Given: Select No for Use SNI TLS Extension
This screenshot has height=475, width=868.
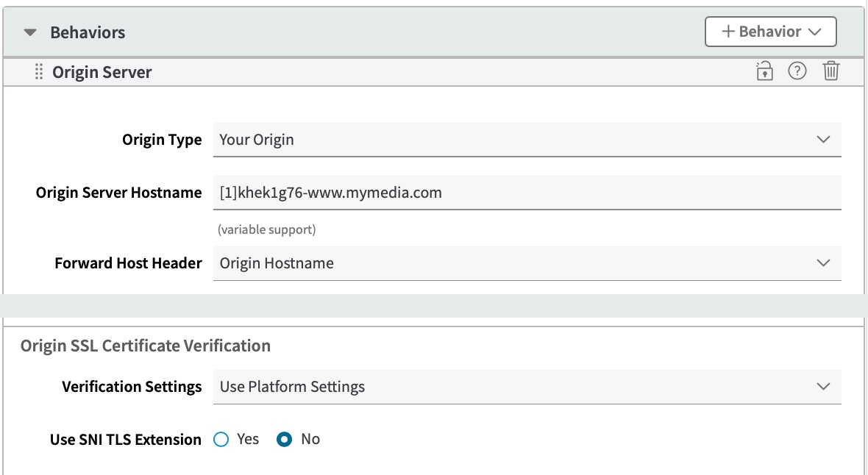Looking at the screenshot, I should (x=284, y=440).
